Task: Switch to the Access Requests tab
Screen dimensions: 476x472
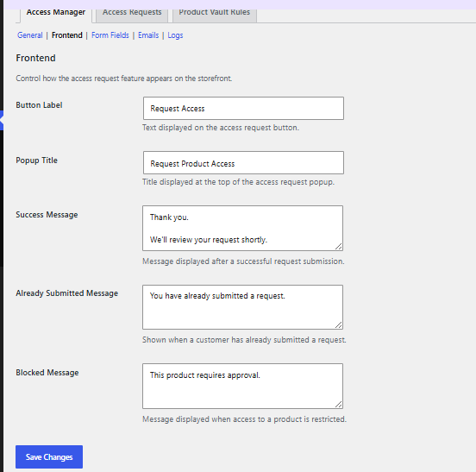Action: 132,14
